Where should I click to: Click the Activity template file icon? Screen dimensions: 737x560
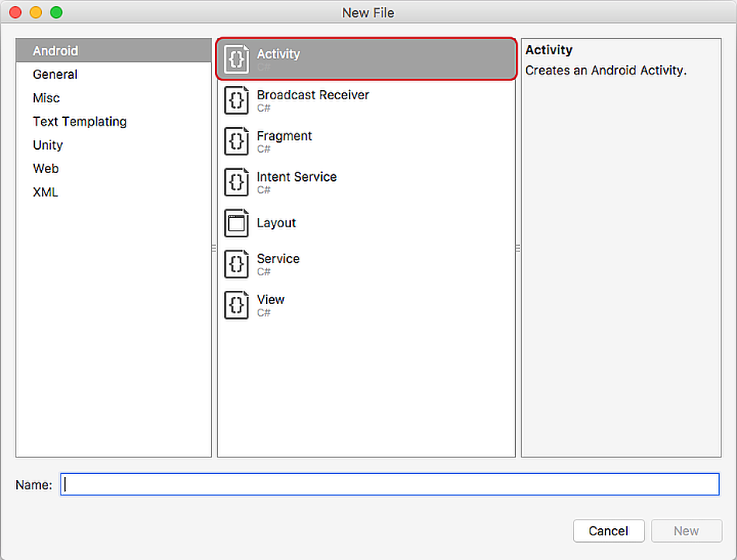(237, 60)
